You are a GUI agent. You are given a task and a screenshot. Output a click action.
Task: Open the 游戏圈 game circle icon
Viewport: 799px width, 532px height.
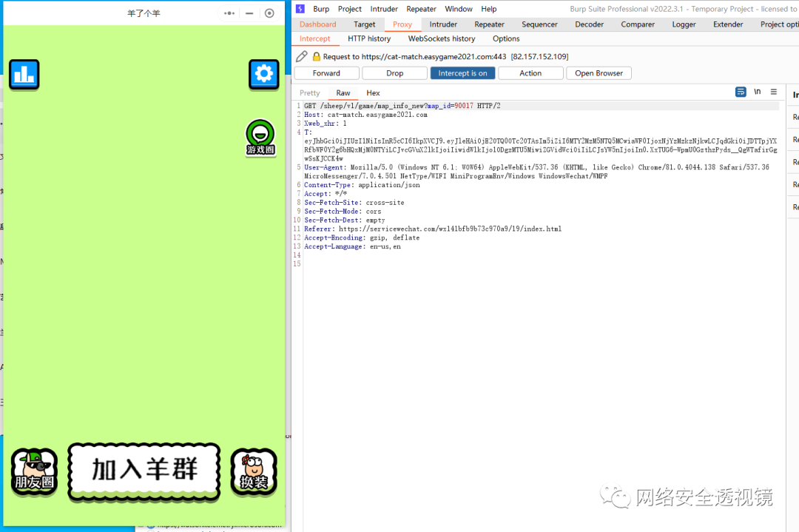(260, 138)
